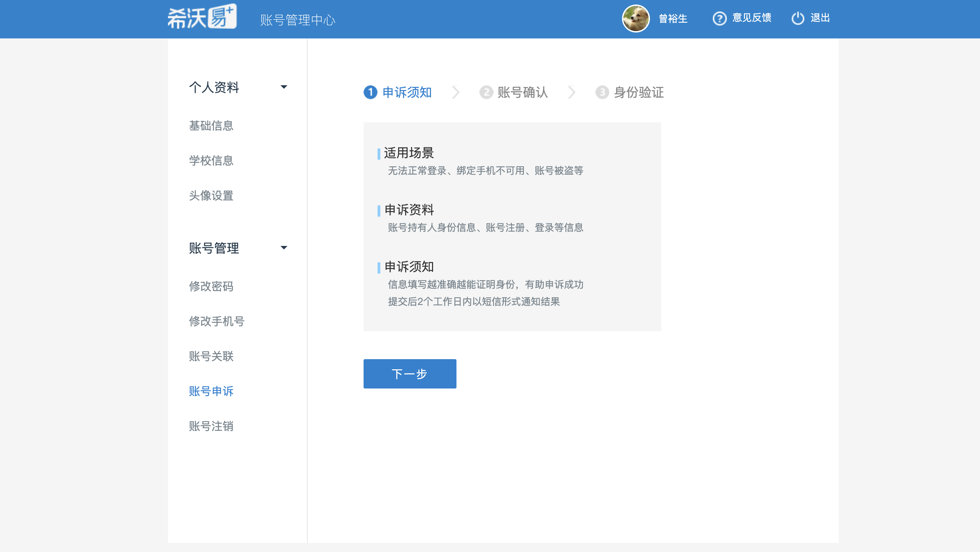Click the 身份验证 step label
This screenshot has height=552, width=980.
[x=639, y=93]
